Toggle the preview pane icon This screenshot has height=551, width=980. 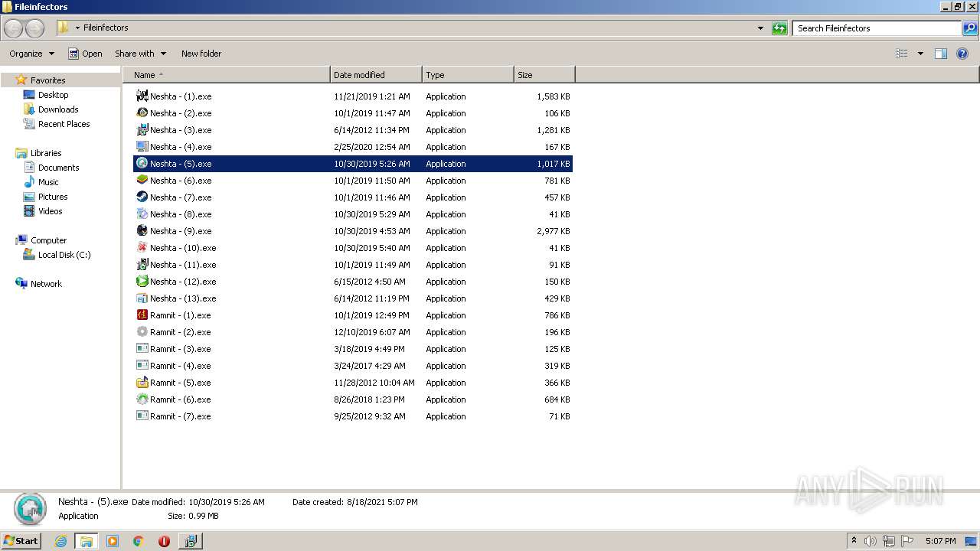pos(941,54)
